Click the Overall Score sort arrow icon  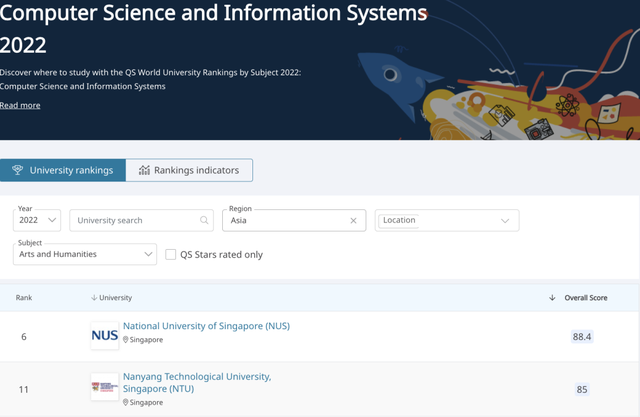click(x=552, y=297)
